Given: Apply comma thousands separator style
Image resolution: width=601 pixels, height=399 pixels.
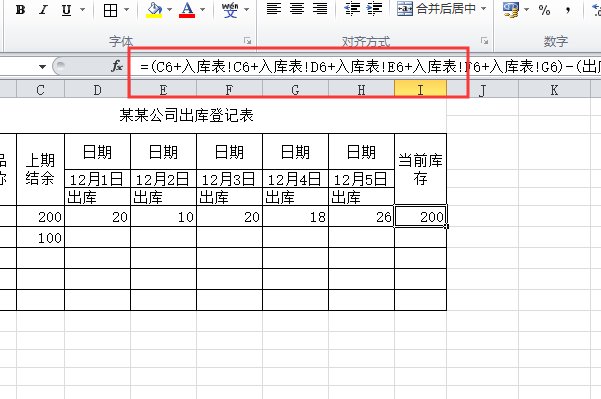Looking at the screenshot, I should coord(568,10).
